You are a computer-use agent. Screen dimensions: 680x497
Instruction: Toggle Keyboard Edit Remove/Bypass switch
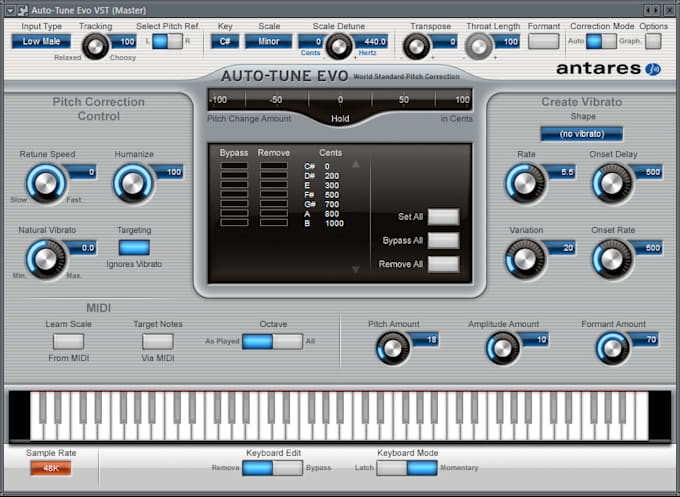point(272,468)
